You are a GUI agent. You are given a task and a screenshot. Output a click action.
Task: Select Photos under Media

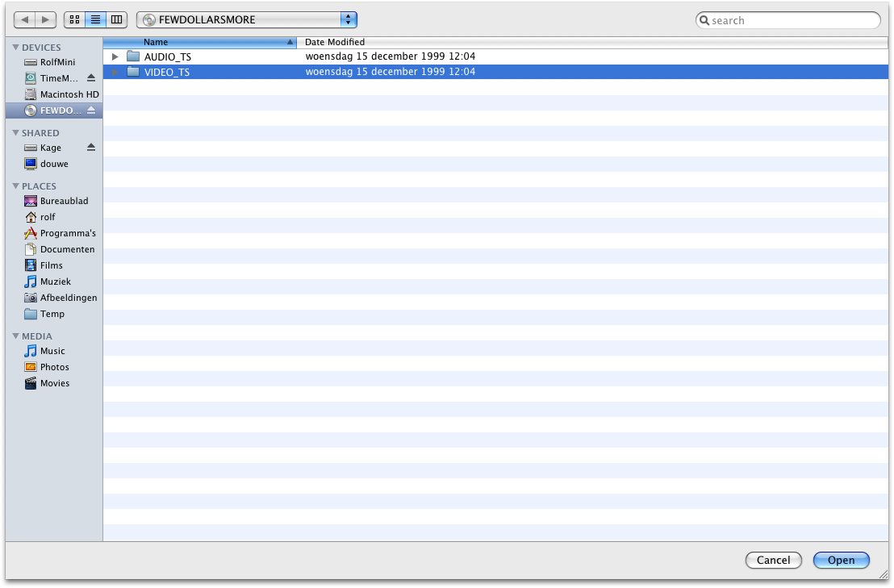54,367
